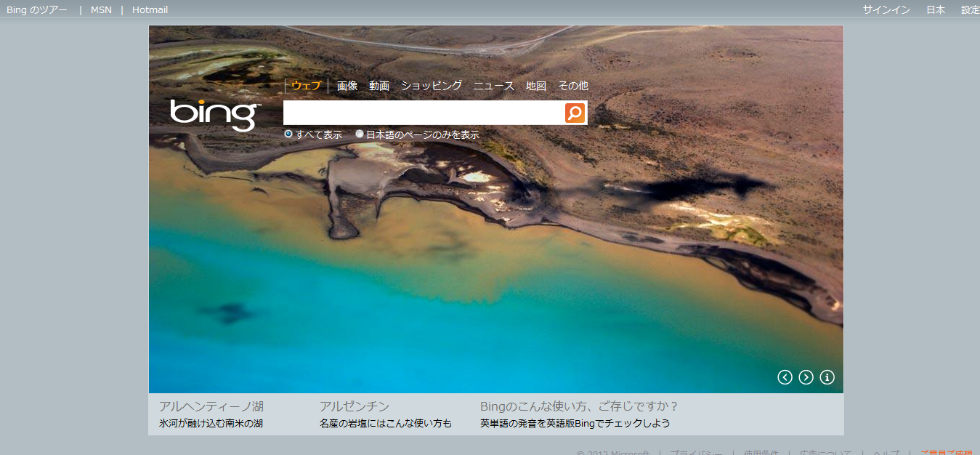
Task: Click the サインイン link
Action: 886,9
